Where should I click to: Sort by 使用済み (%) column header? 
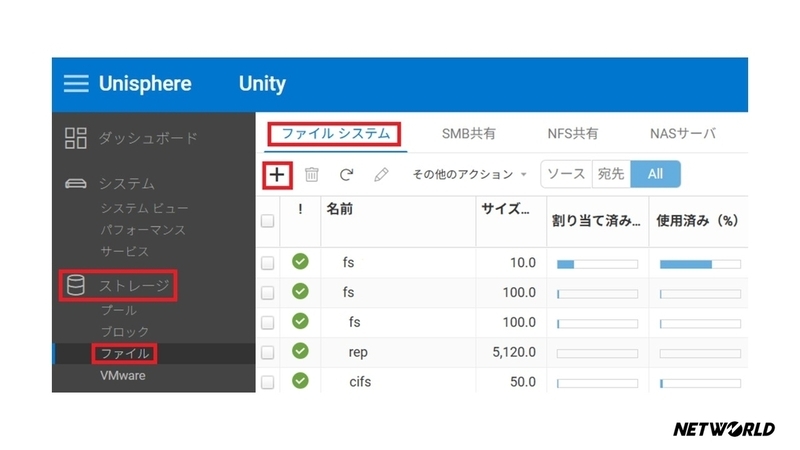pos(697,221)
